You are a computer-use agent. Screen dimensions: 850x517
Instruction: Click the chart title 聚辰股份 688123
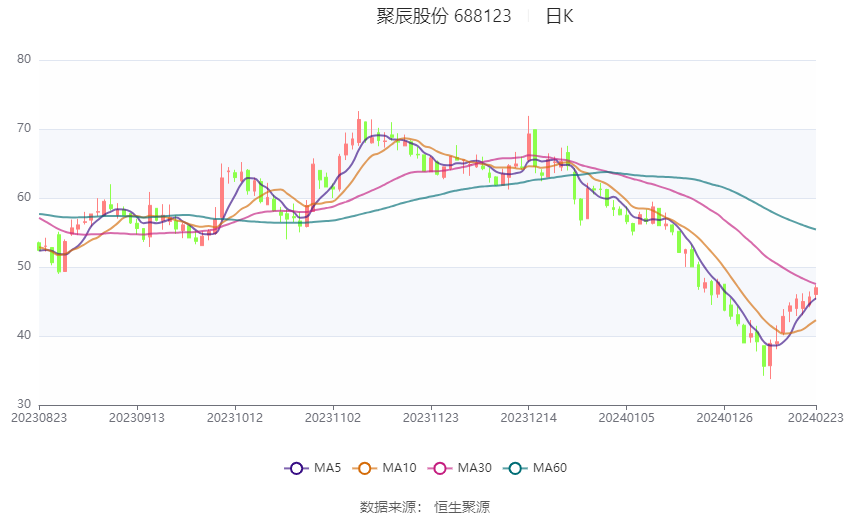point(443,16)
